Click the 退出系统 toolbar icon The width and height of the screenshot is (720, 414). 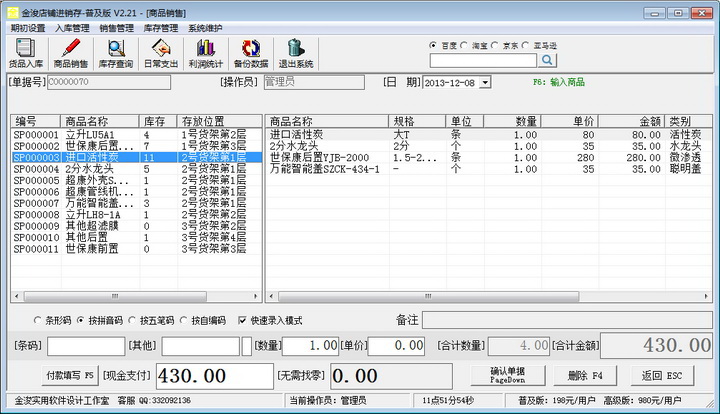pos(296,54)
